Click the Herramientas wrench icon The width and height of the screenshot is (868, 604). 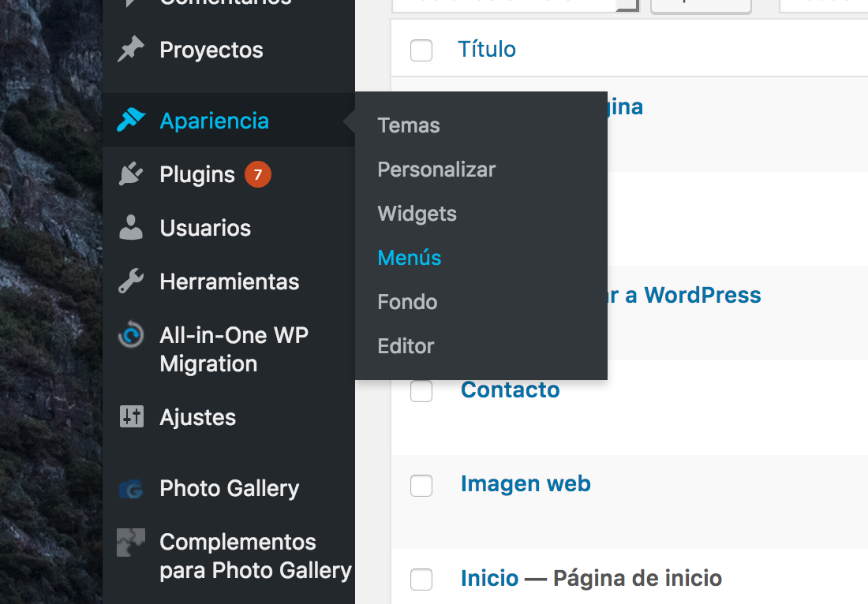(131, 281)
